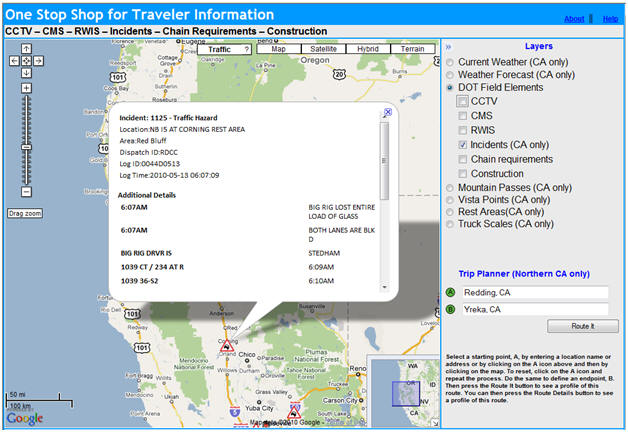This screenshot has width=628, height=432.
Task: Click the Route 20 shield in Oregon
Action: [339, 74]
